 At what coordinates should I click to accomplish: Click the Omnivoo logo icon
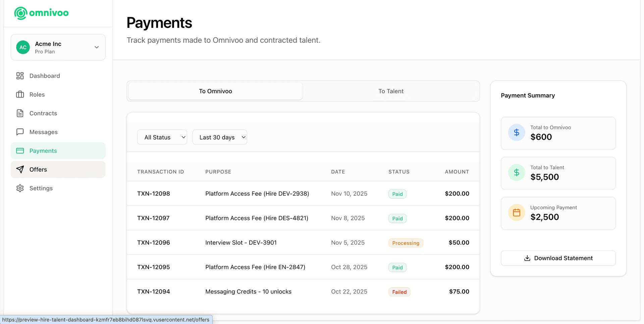coord(20,13)
